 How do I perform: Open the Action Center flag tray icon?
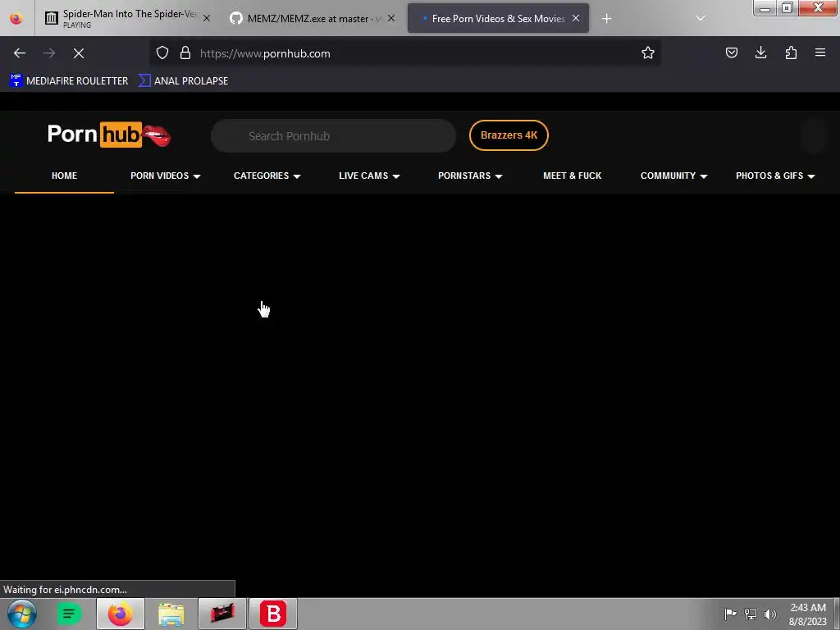click(730, 614)
